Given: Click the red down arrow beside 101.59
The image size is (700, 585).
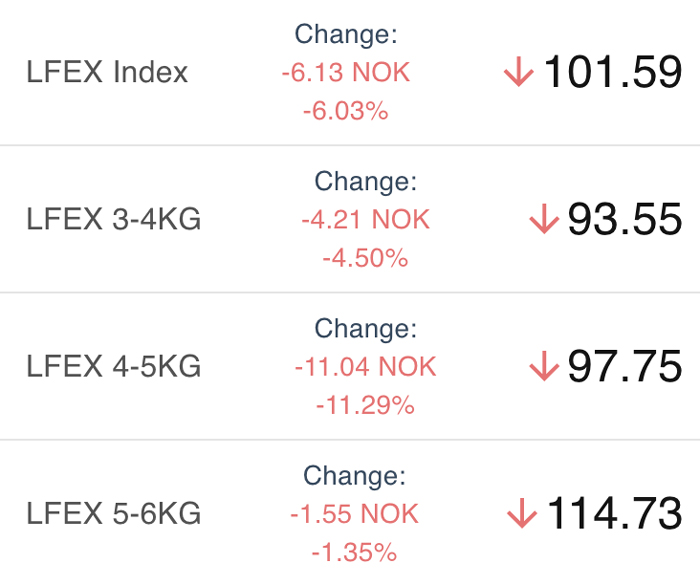Looking at the screenshot, I should pos(519,71).
